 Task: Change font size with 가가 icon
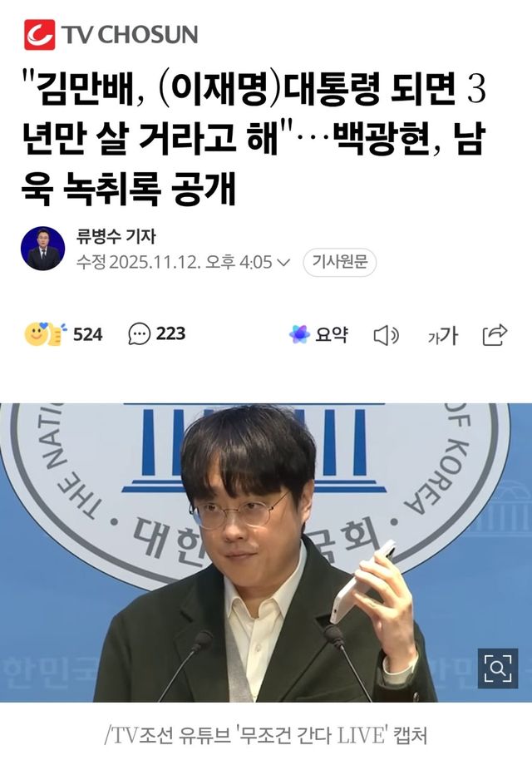[442, 335]
